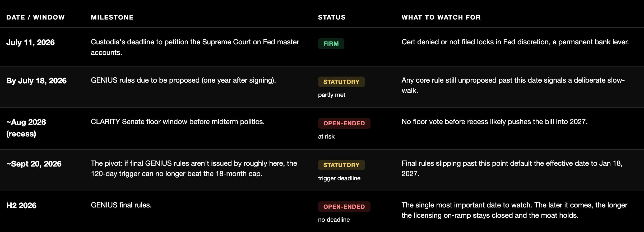Select the July 11, 2026 date cell

[x=30, y=42]
